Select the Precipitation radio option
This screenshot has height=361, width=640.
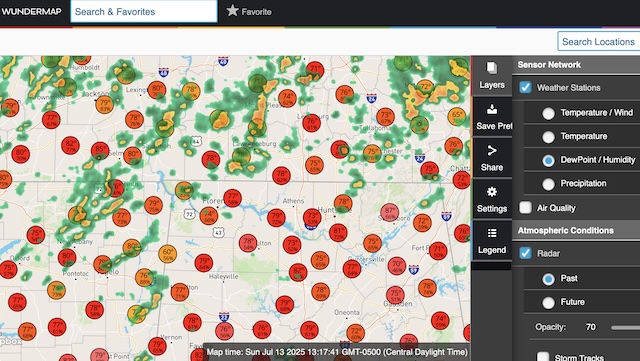tap(548, 184)
